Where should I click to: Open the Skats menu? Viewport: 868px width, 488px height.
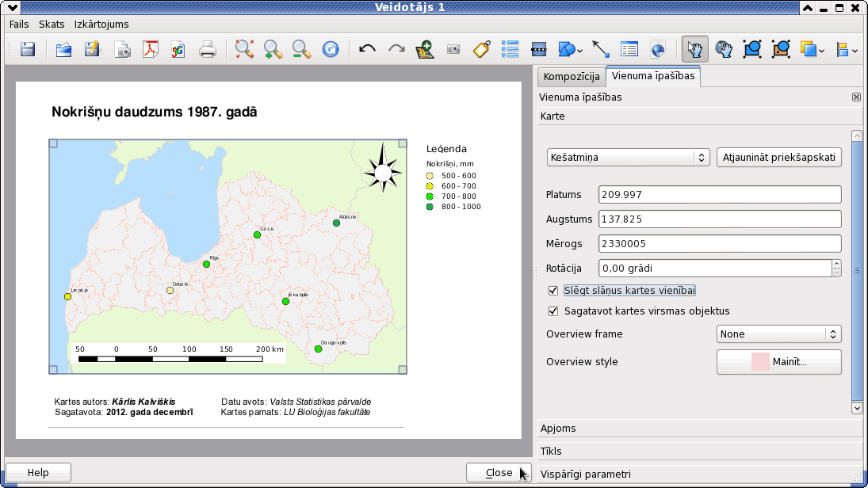pyautogui.click(x=52, y=25)
